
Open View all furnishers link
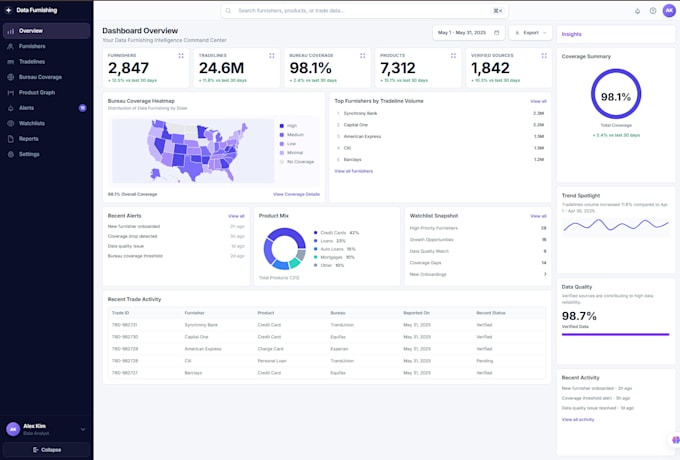tap(353, 171)
